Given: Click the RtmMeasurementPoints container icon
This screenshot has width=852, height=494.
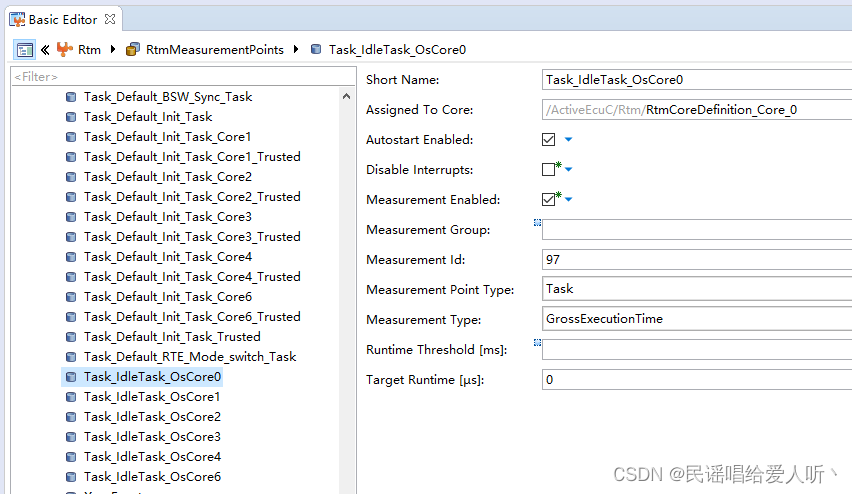Looking at the screenshot, I should (x=133, y=50).
